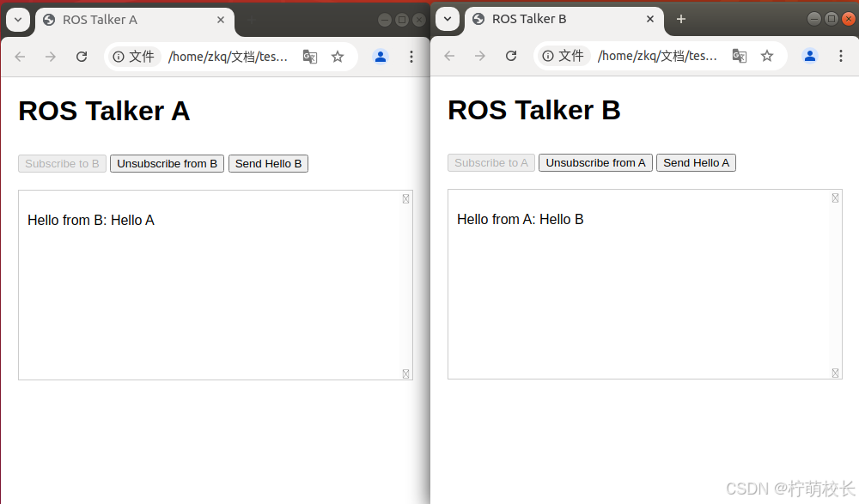
Task: Bookmark ROS Talker B using the star icon
Action: point(767,56)
